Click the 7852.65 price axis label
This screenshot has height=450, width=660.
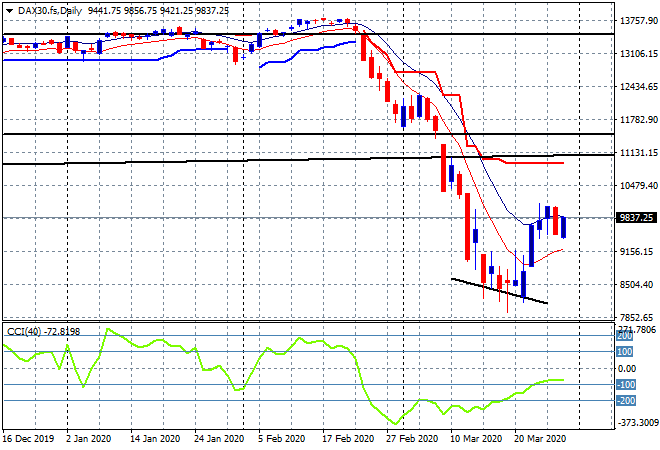tap(637, 317)
